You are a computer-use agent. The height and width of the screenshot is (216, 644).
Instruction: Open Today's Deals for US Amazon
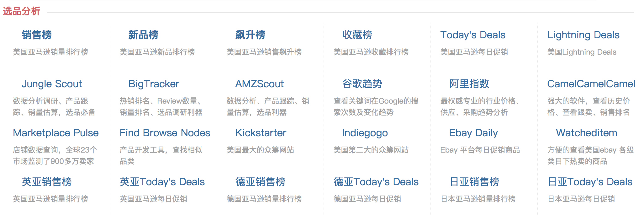(473, 35)
